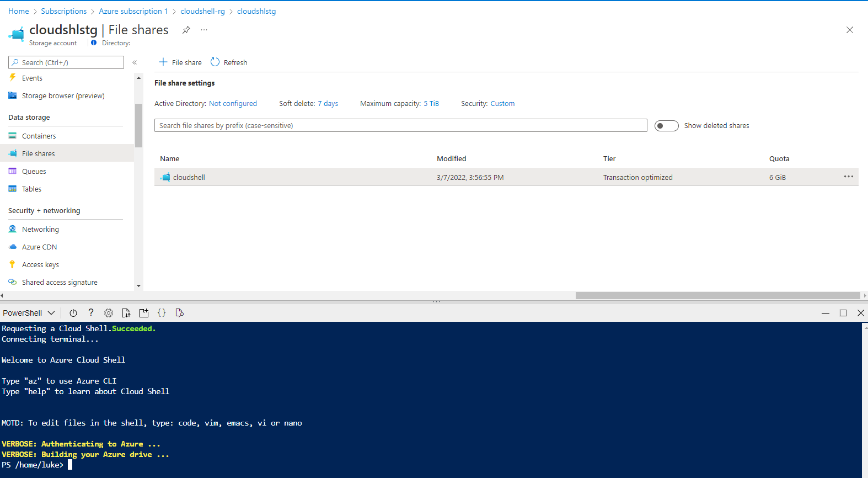Go to Azure subscription 1 breadcrumb

(133, 11)
